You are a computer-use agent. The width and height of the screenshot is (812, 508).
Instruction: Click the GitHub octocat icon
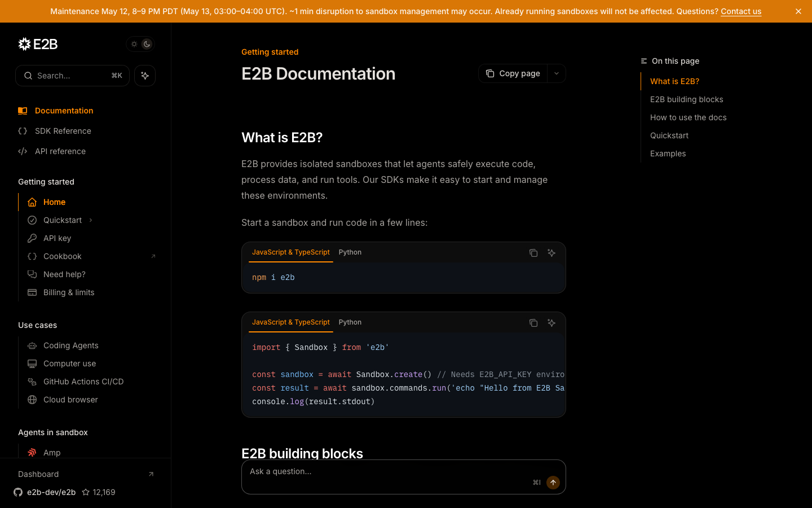pos(18,492)
